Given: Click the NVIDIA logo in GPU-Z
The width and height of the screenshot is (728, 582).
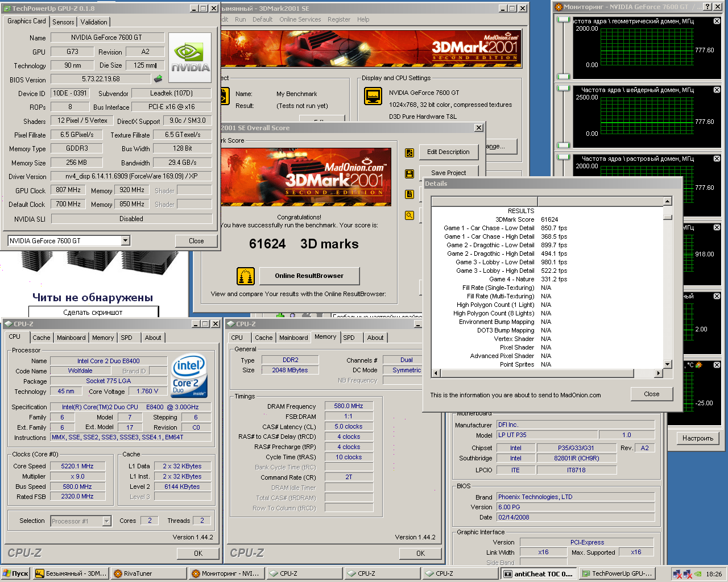Looking at the screenshot, I should tap(191, 58).
